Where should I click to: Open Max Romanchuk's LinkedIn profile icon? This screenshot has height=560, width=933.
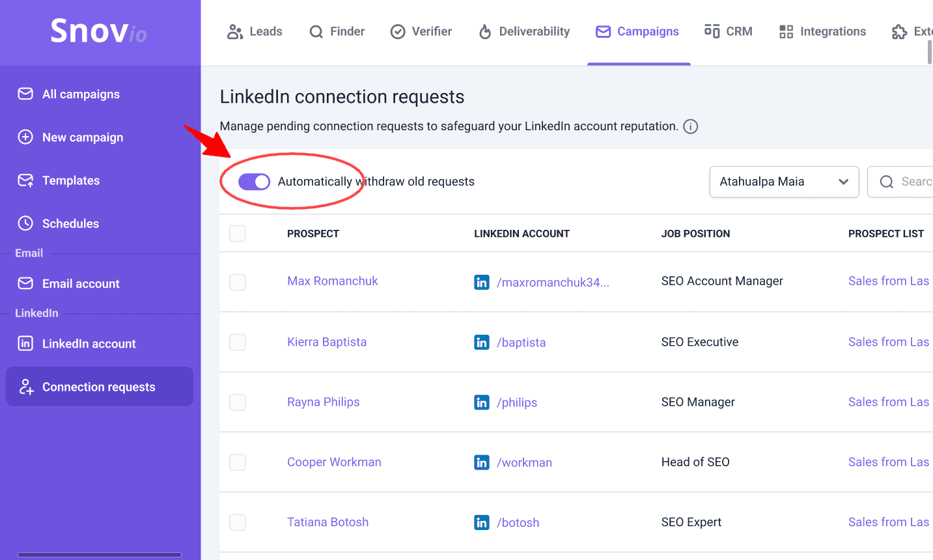[481, 282]
